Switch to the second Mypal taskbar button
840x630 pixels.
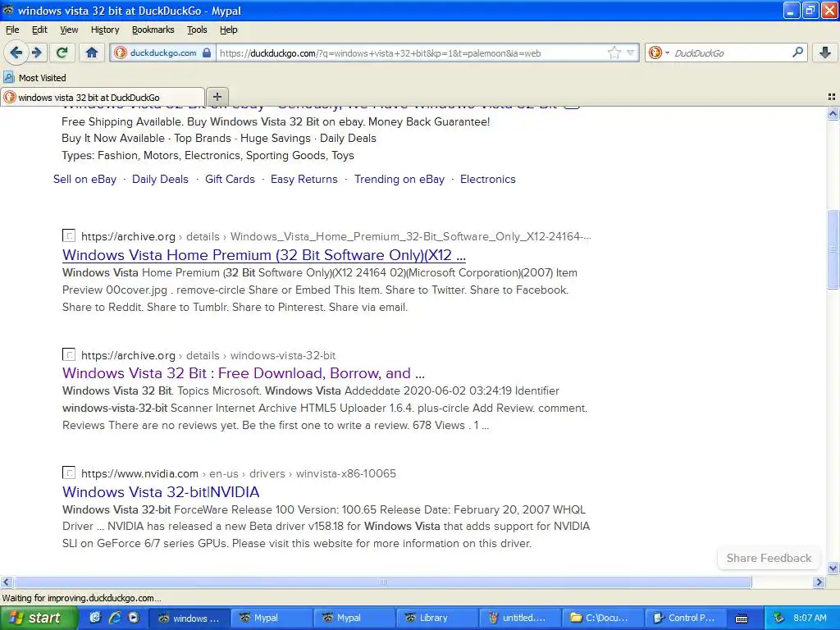click(x=354, y=619)
